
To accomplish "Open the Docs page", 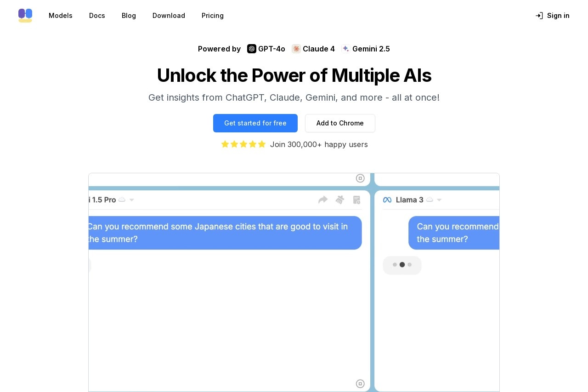I will [97, 16].
